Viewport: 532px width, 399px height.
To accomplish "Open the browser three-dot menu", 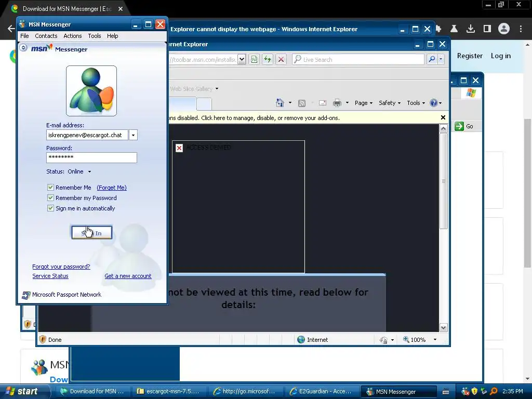I will tap(521, 29).
